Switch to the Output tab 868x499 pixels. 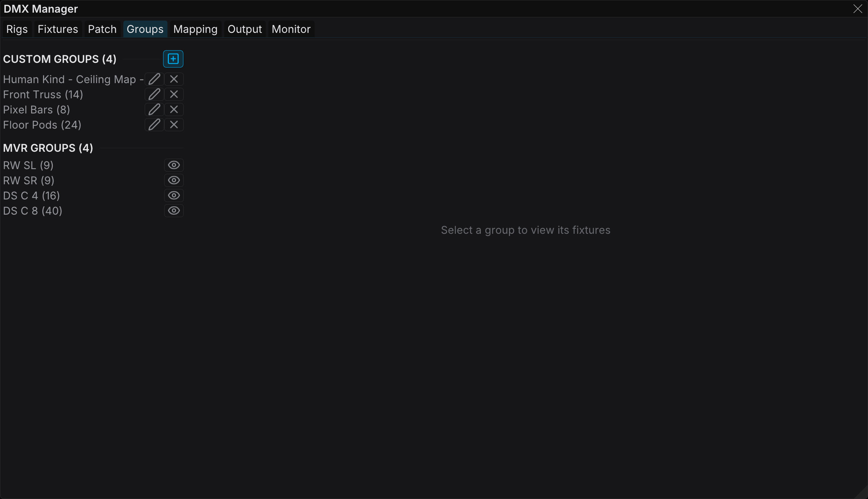[245, 29]
